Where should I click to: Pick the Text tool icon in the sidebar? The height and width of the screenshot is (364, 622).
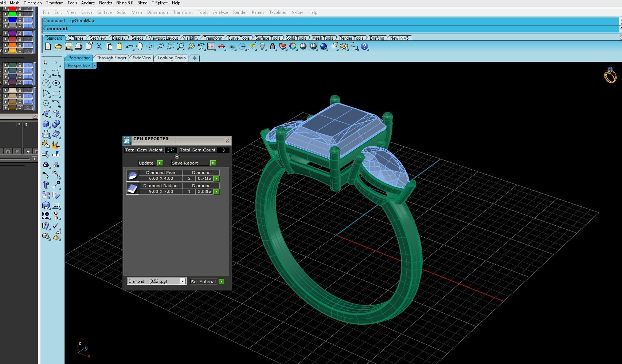(x=46, y=185)
